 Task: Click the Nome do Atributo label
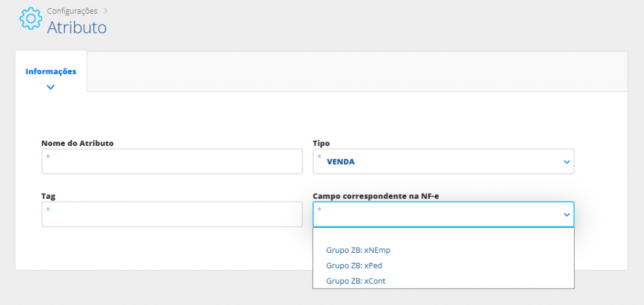pyautogui.click(x=77, y=143)
